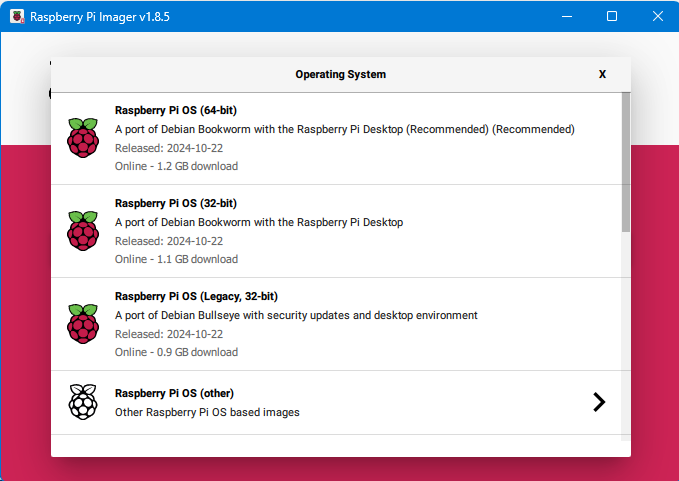Screen dimensions: 679x481
Task: Click the Raspberry Pi OS (32-bit) raspberry icon
Action: point(83,231)
